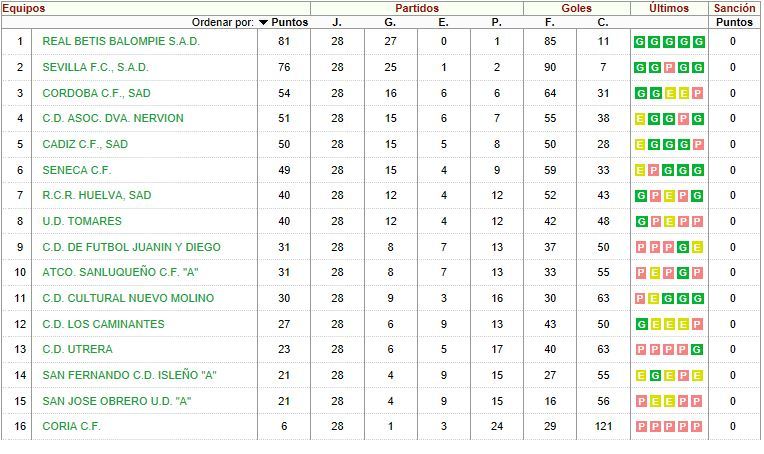Click the pink P result in Sevilla row
764x454 pixels.
point(669,67)
